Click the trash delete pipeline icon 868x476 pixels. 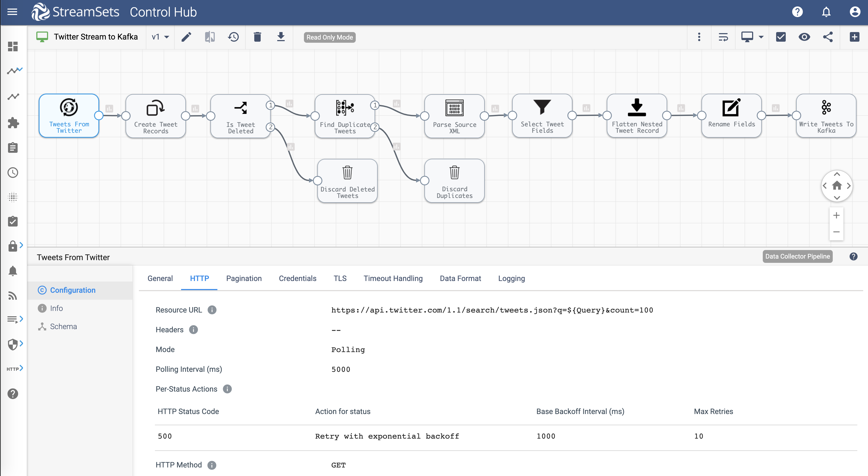tap(257, 37)
